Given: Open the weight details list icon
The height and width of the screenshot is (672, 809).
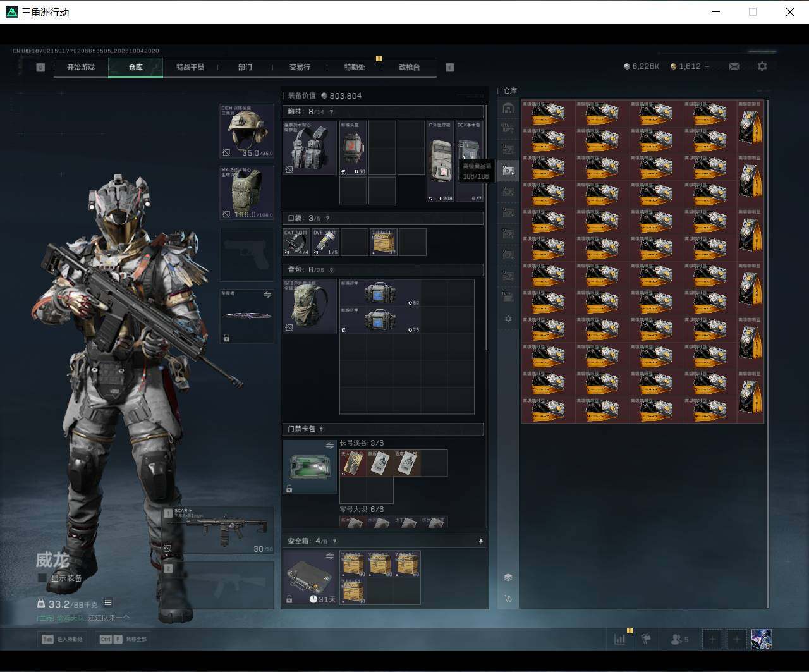Looking at the screenshot, I should coord(108,603).
